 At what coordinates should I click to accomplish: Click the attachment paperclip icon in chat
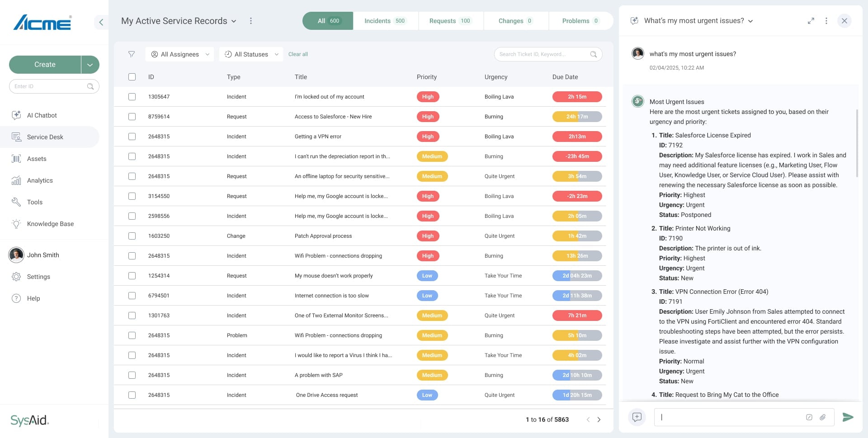pyautogui.click(x=823, y=417)
